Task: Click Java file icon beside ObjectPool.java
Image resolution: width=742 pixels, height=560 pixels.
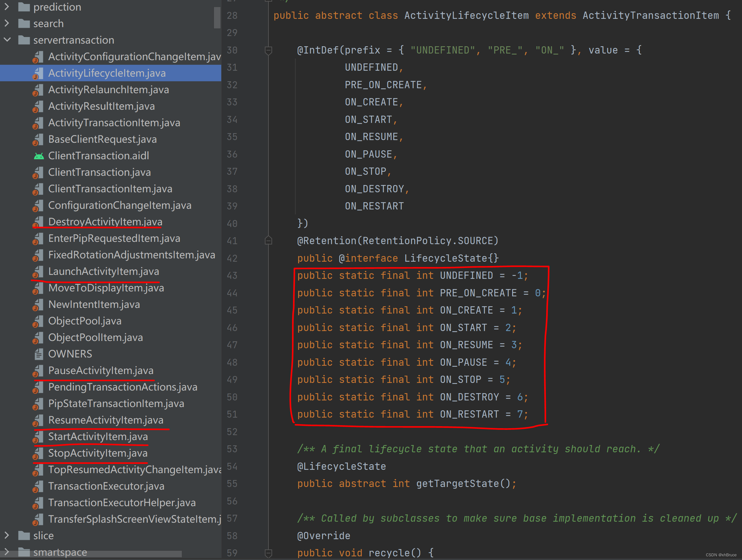Action: [x=38, y=321]
